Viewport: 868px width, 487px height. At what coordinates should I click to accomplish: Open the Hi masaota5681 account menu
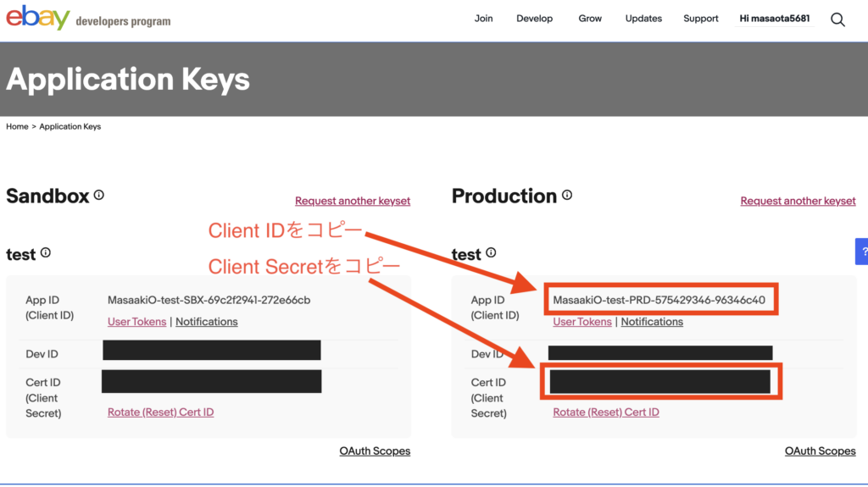click(x=775, y=19)
